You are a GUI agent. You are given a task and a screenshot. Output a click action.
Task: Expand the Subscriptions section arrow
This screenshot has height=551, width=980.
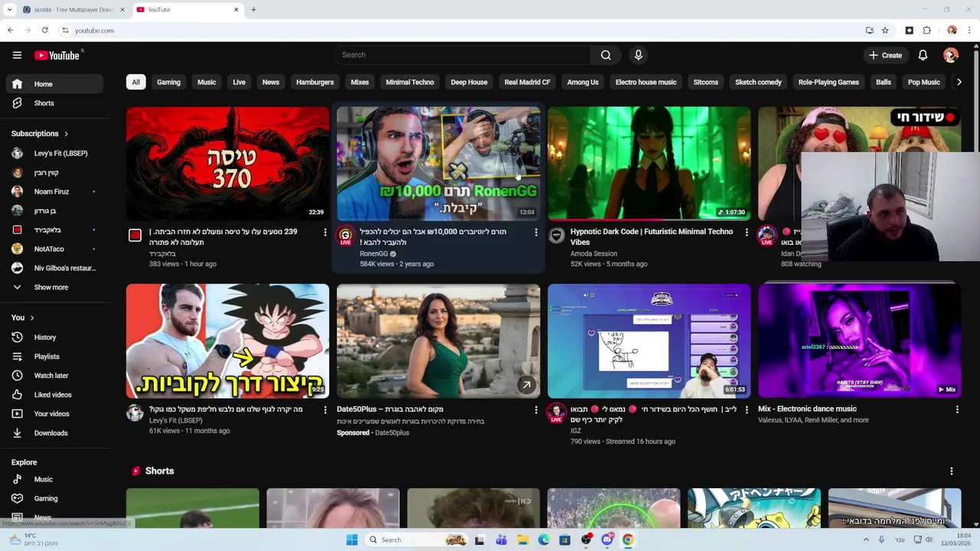66,133
